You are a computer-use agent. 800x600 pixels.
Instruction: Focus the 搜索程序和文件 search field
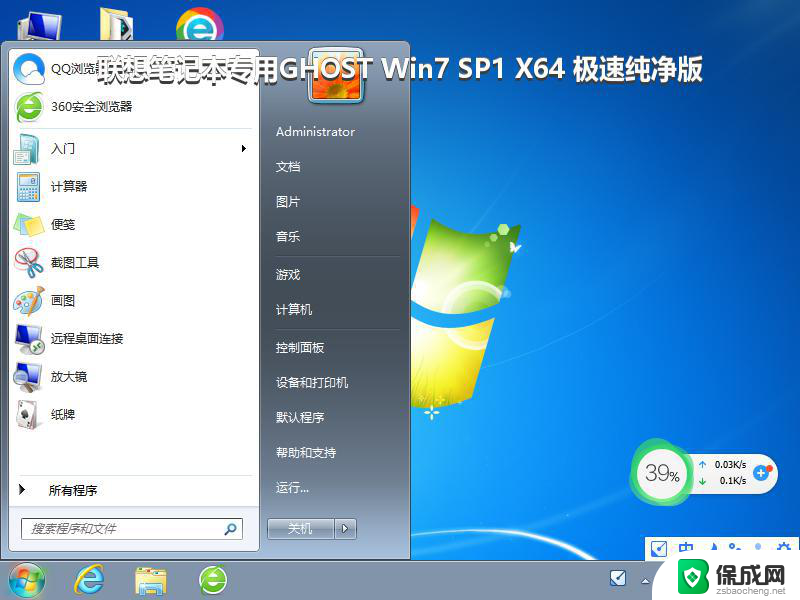(132, 529)
